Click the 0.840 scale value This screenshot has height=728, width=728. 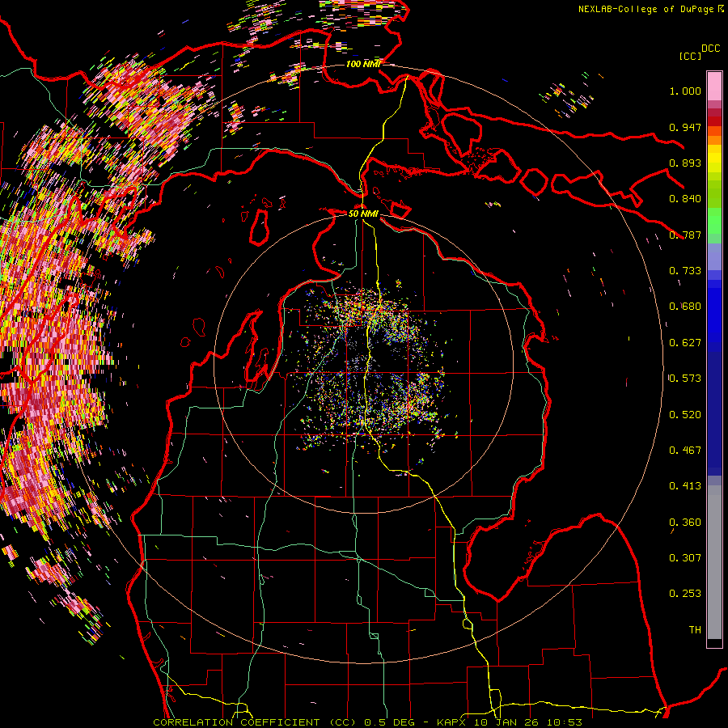(685, 199)
